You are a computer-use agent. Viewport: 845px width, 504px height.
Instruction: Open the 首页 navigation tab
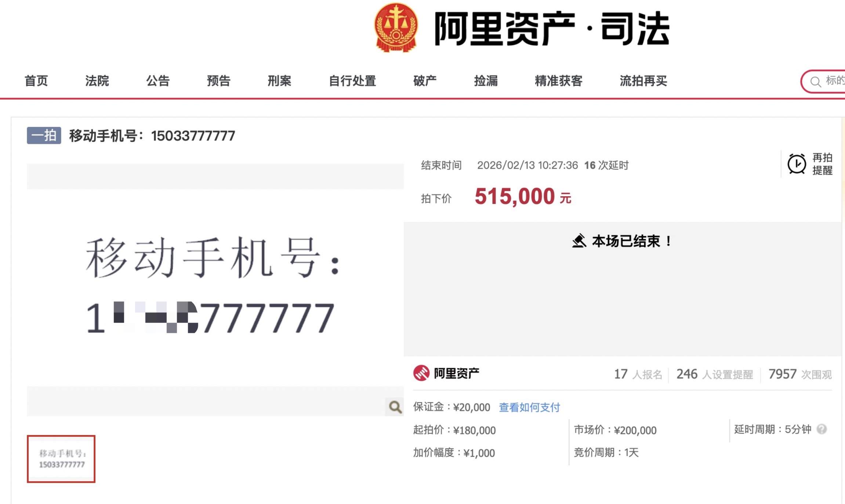pyautogui.click(x=36, y=81)
